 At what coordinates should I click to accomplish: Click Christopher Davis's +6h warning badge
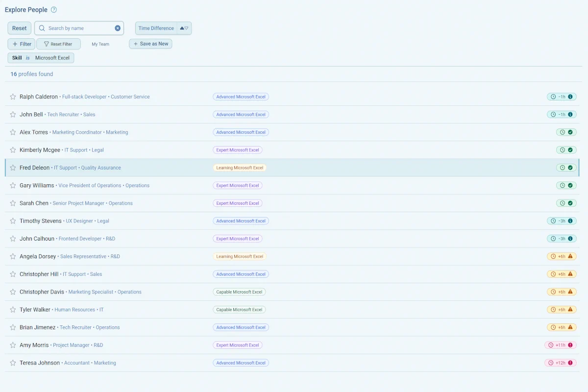562,292
